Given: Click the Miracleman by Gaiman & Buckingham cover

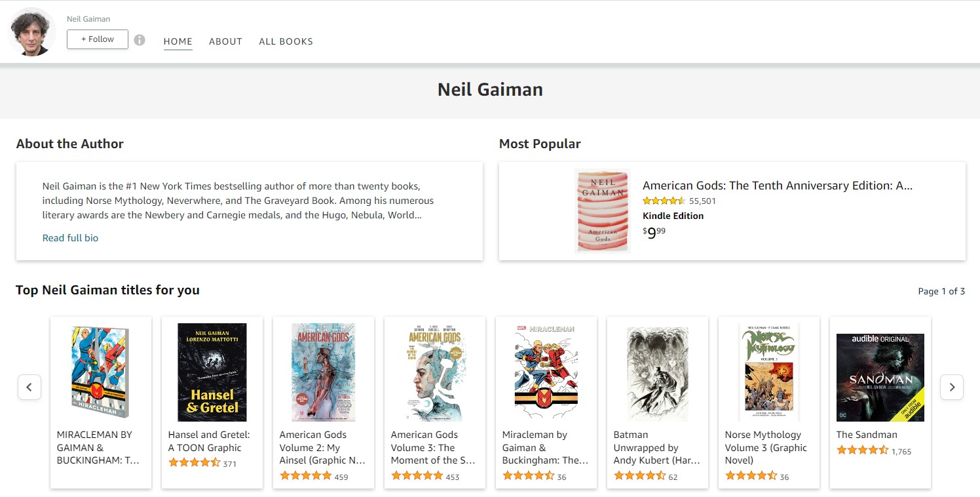Looking at the screenshot, I should 546,372.
